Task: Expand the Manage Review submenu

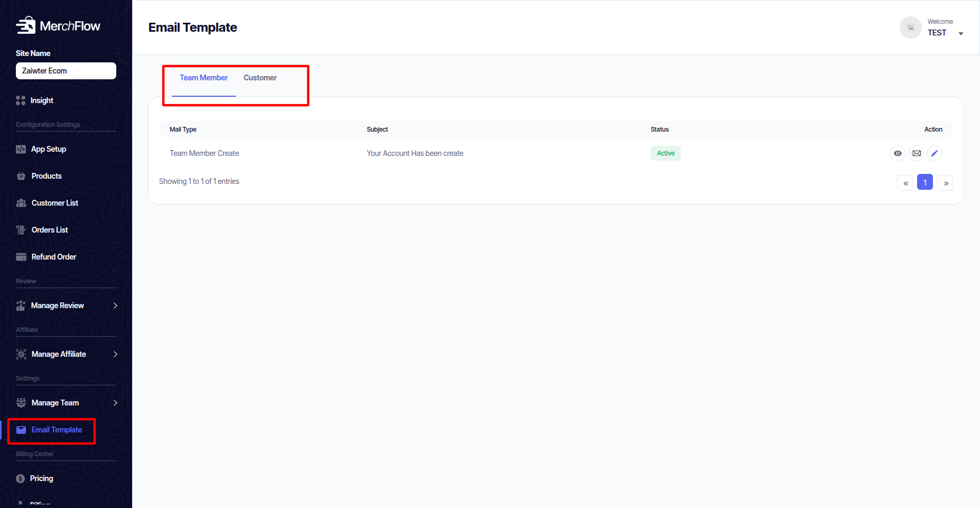Action: click(115, 306)
